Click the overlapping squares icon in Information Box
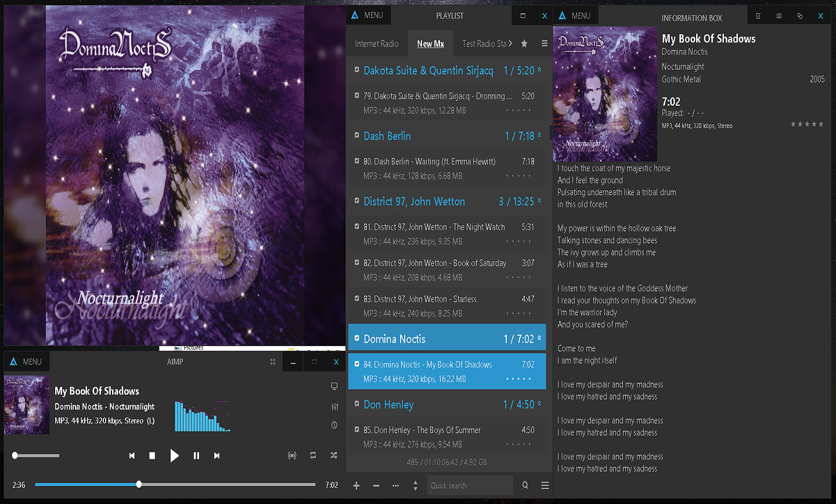This screenshot has width=836, height=504. pos(800,16)
